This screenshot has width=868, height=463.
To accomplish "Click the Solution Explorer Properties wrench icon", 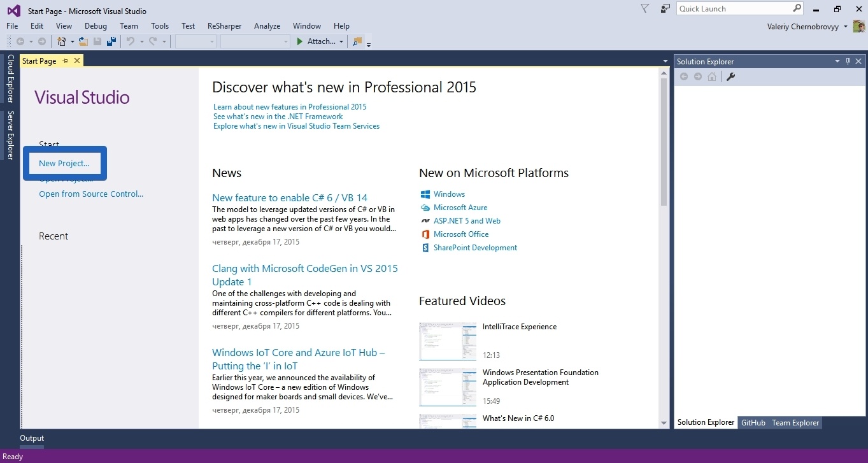I will tap(731, 77).
